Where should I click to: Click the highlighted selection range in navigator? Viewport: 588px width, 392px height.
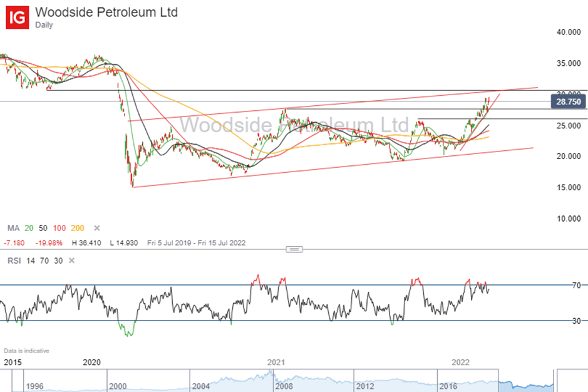point(526,381)
